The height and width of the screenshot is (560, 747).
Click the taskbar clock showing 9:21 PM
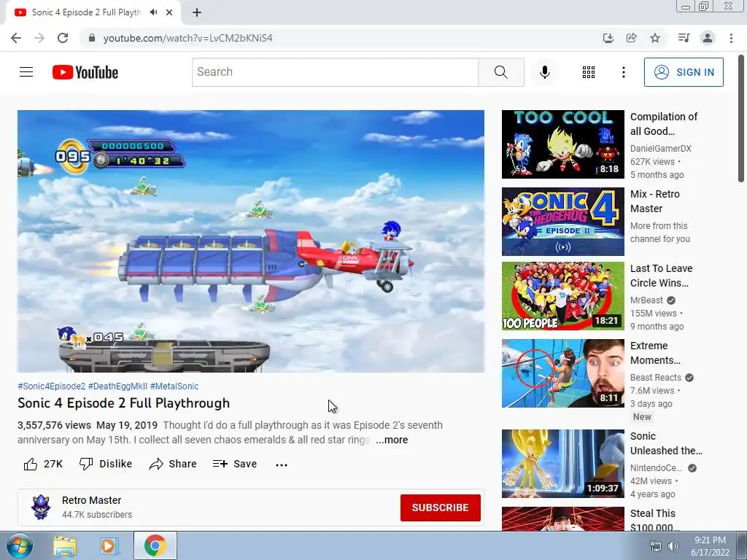709,545
